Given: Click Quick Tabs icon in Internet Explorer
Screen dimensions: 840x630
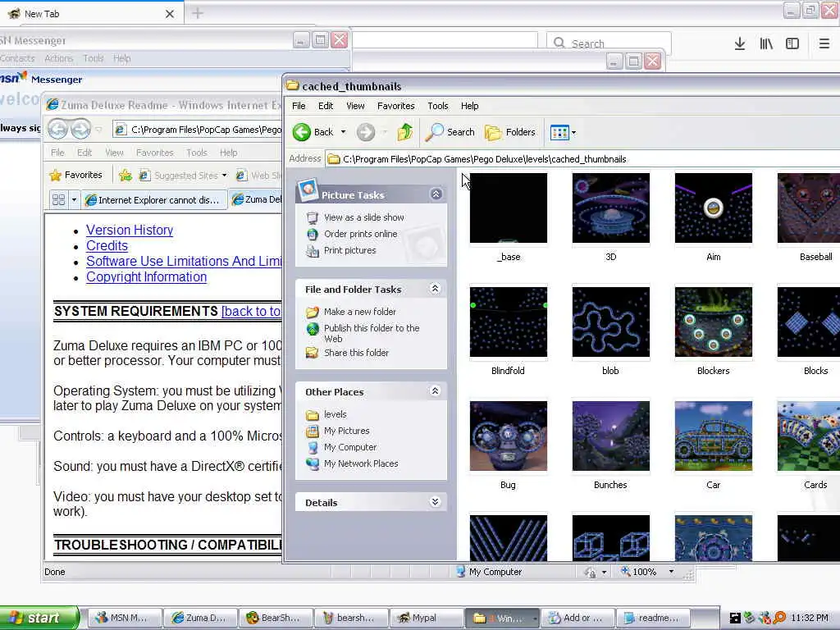Looking at the screenshot, I should [x=58, y=200].
